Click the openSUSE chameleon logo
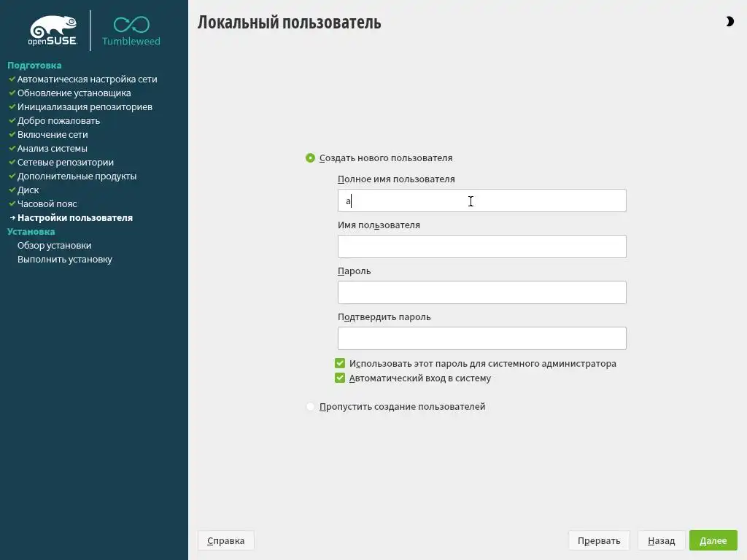 coord(53,31)
